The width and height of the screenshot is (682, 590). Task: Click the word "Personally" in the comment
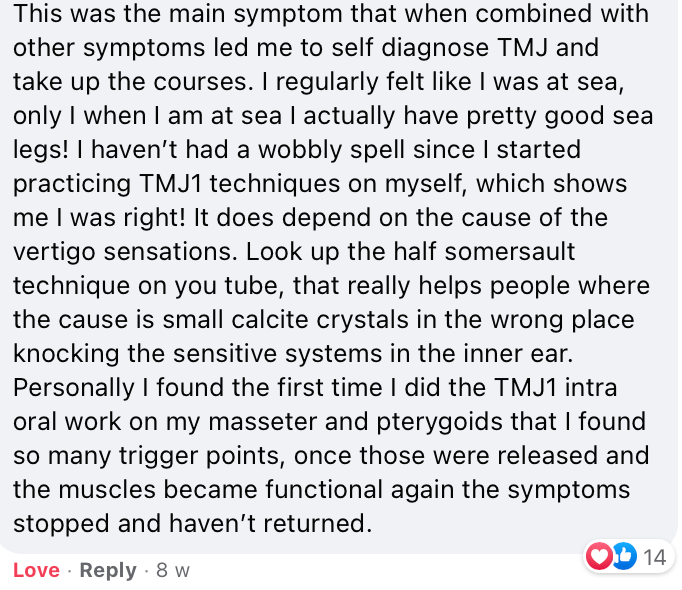pos(74,388)
